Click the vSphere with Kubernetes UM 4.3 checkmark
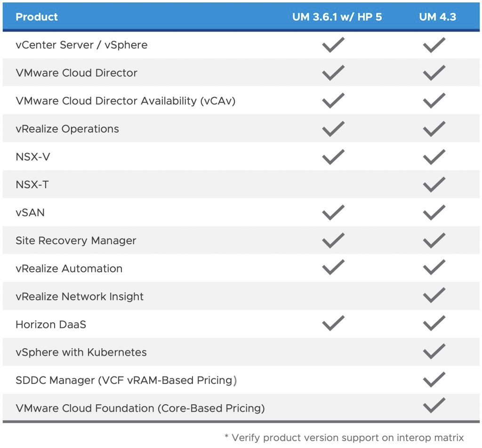 (x=434, y=352)
